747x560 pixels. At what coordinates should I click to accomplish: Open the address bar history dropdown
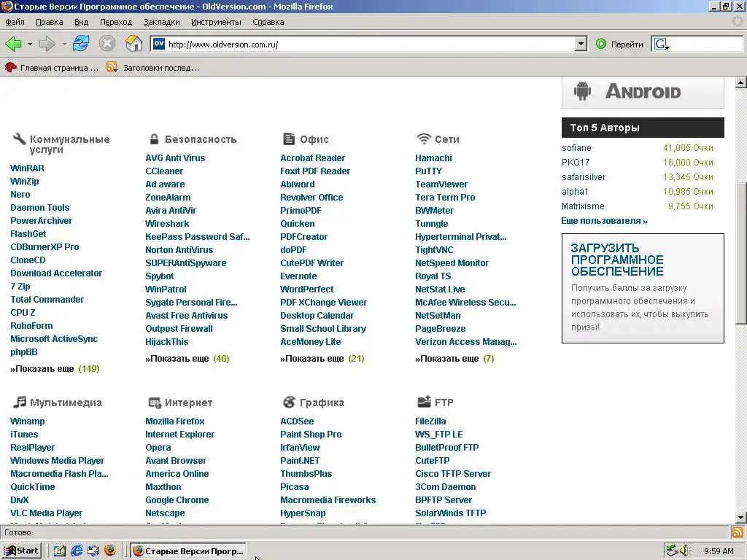[581, 44]
